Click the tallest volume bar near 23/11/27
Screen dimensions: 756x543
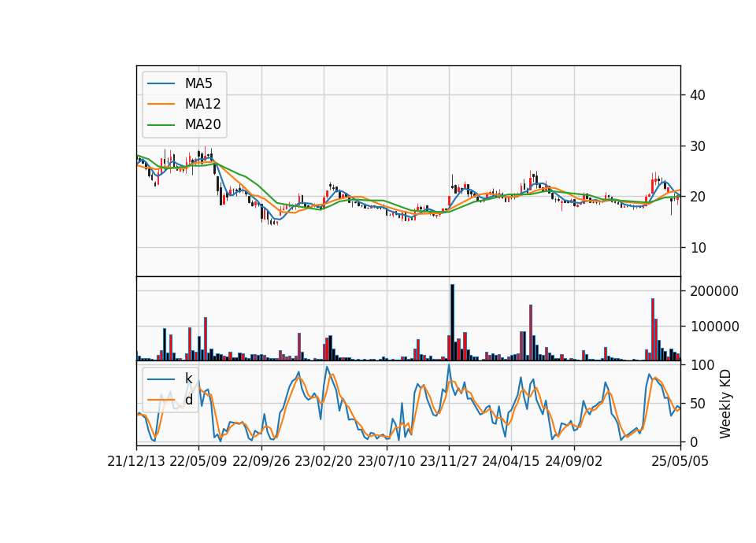452,323
